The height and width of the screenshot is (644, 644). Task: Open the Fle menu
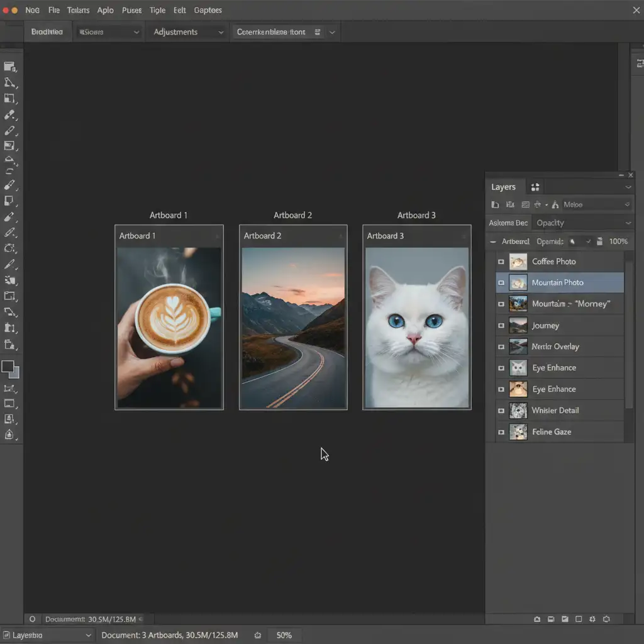[54, 10]
